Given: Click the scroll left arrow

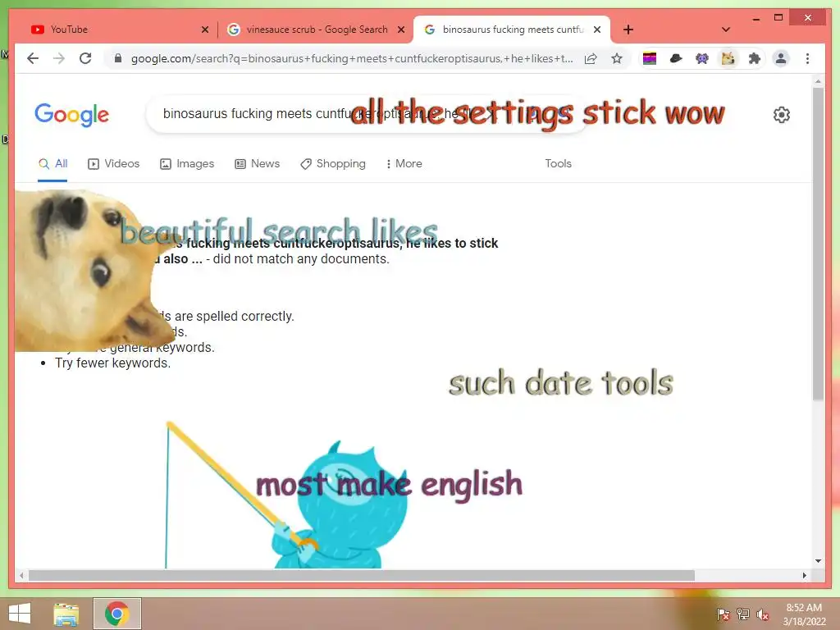Looking at the screenshot, I should [x=21, y=575].
